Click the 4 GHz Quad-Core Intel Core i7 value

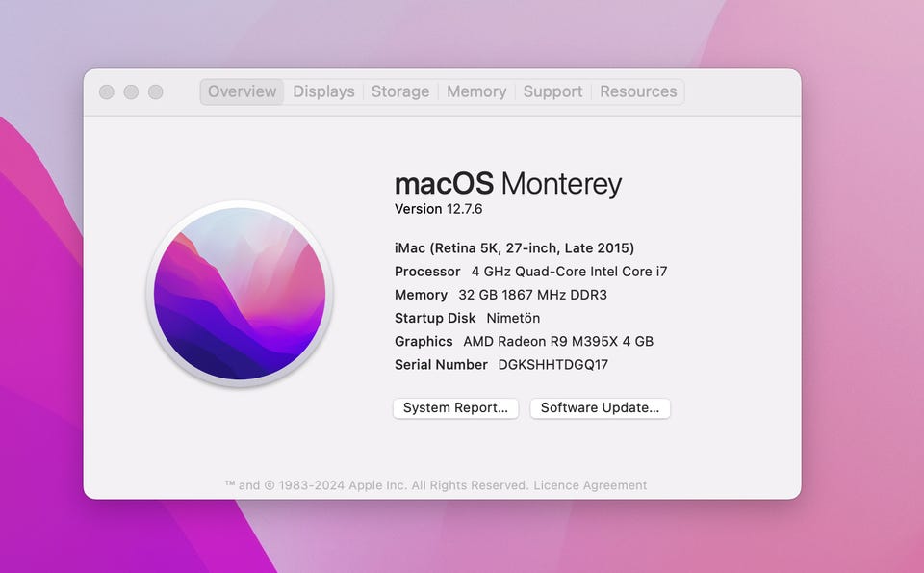(569, 272)
